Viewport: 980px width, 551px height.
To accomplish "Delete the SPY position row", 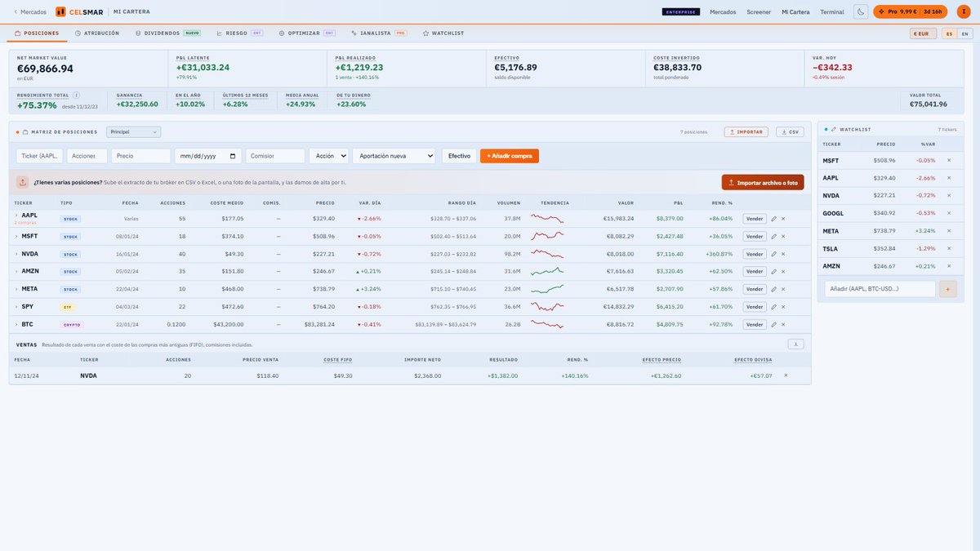I will point(783,307).
